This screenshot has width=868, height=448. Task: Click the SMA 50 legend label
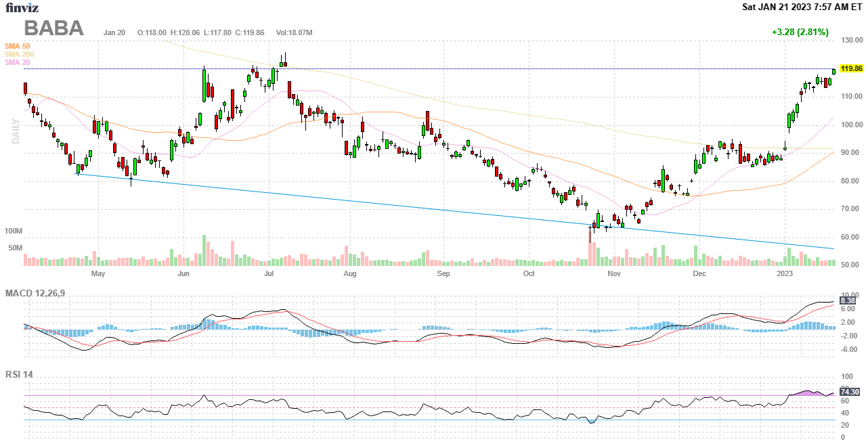point(17,46)
